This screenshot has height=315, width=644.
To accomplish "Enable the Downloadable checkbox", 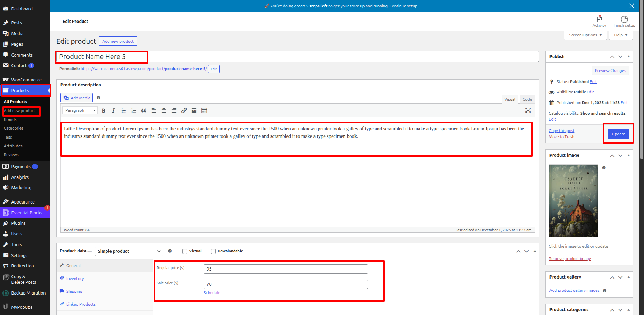I will (x=213, y=251).
